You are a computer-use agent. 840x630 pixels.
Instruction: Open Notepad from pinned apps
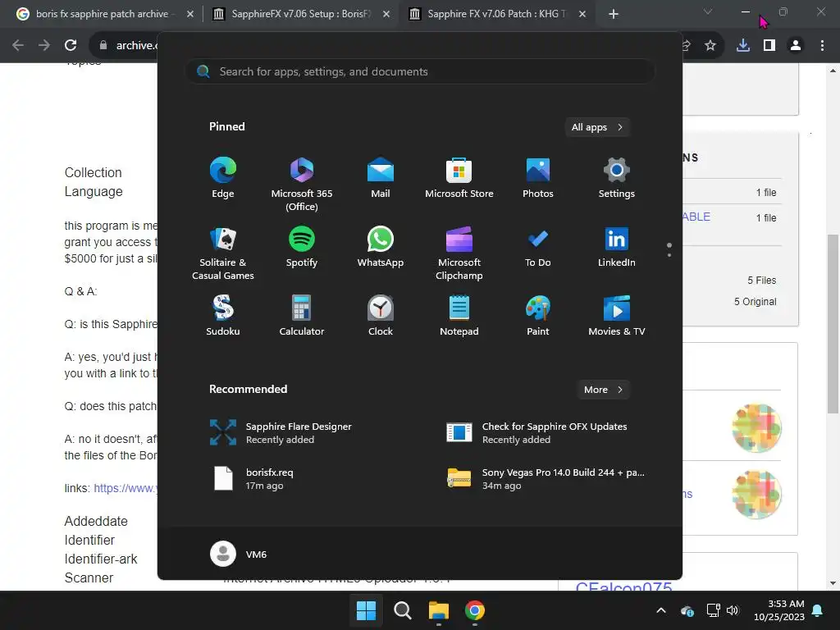459,316
